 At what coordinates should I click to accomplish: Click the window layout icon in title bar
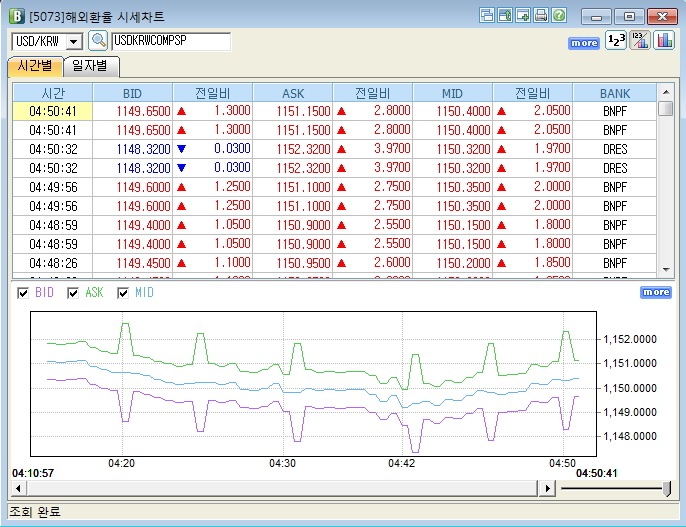click(486, 15)
